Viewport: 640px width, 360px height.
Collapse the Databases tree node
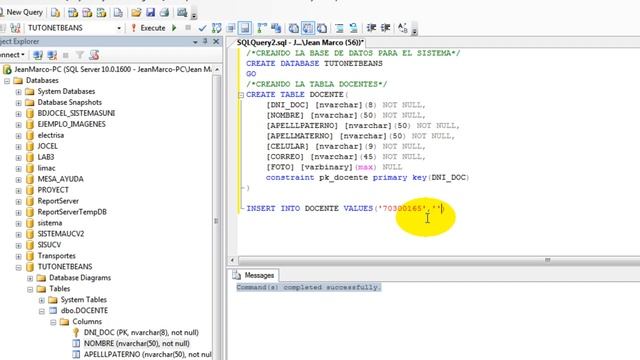tap(7, 81)
